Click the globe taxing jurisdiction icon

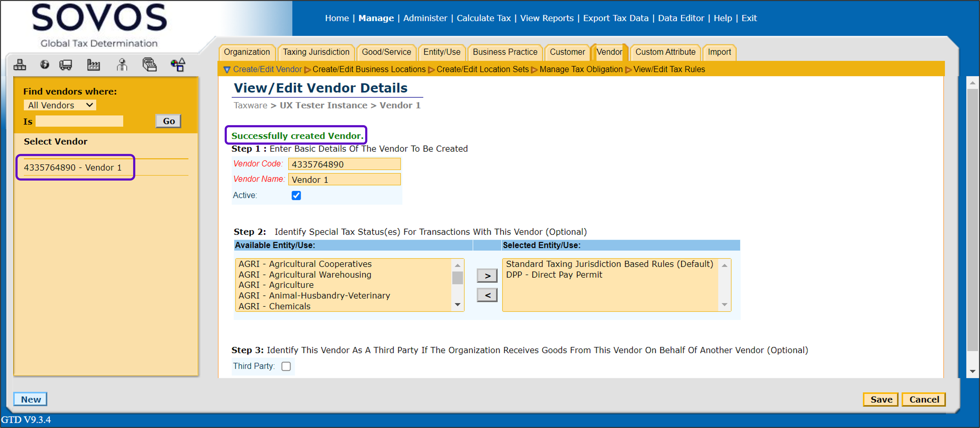(x=44, y=65)
